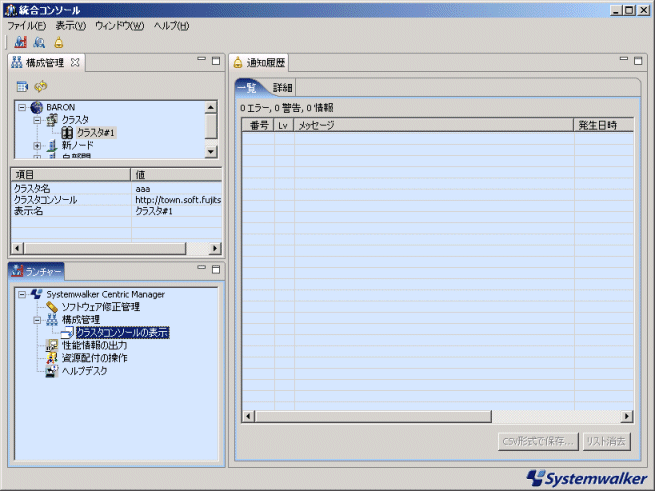Click the notification list horizontal scrollbar thumb
The height and width of the screenshot is (491, 655).
click(x=373, y=416)
